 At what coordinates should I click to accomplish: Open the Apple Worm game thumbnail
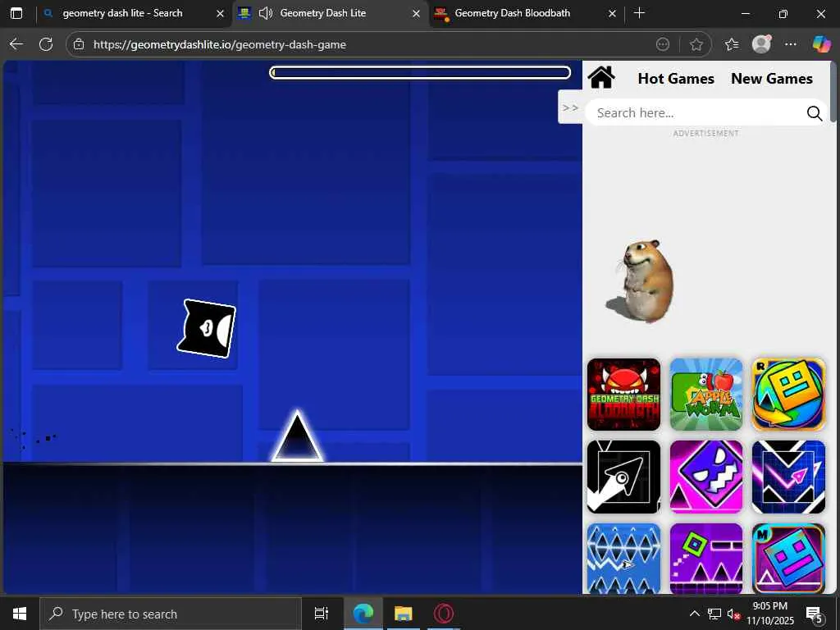706,395
